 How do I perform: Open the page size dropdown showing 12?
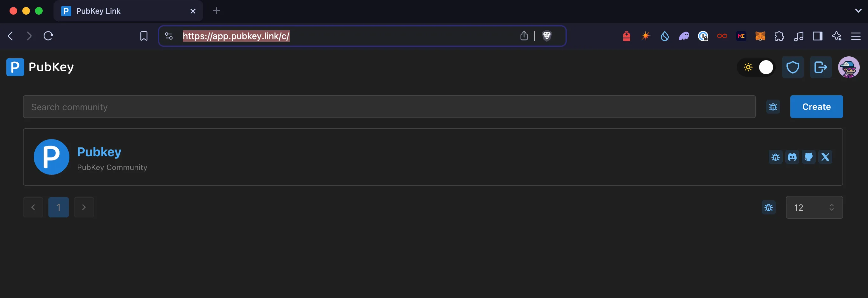click(814, 207)
